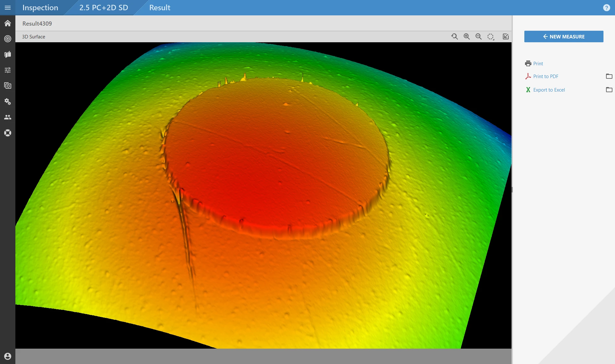Image resolution: width=615 pixels, height=364 pixels.
Task: Open the lasso selection tool options
Action: coord(490,36)
